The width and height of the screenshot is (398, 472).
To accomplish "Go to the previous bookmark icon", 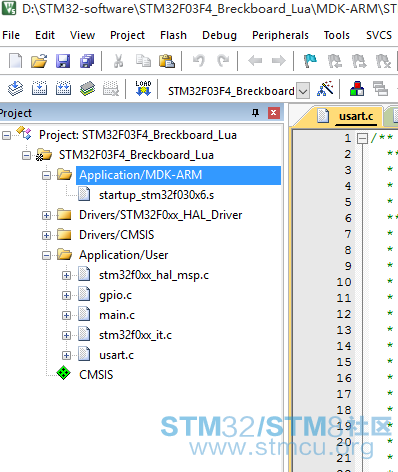I will (x=335, y=61).
